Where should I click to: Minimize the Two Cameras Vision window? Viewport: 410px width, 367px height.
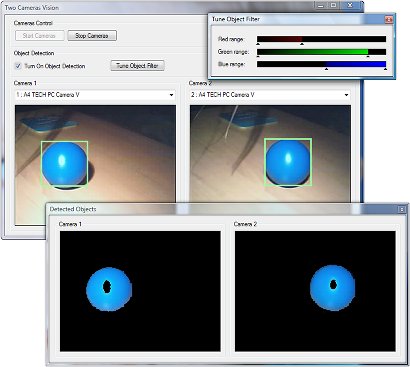pyautogui.click(x=321, y=5)
